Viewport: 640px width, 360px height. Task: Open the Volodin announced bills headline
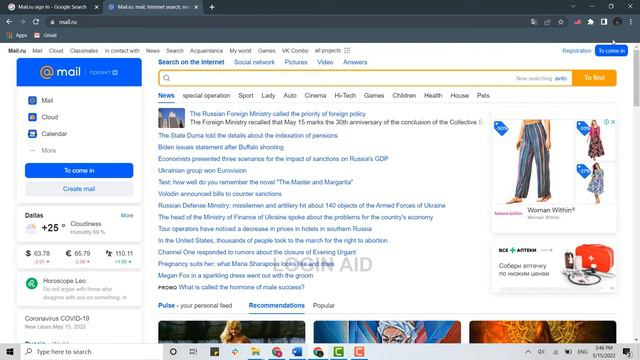click(x=220, y=194)
